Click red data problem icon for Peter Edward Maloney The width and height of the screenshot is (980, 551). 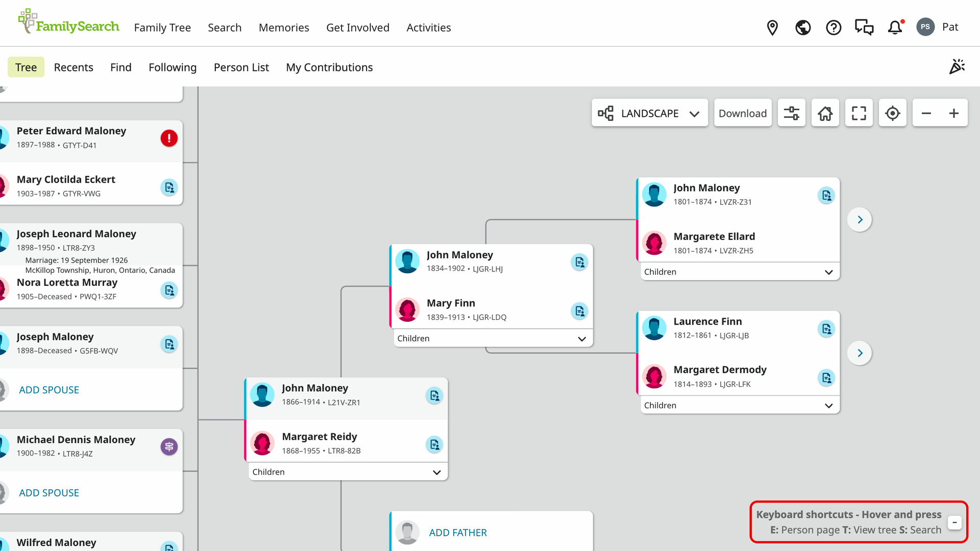tap(169, 138)
